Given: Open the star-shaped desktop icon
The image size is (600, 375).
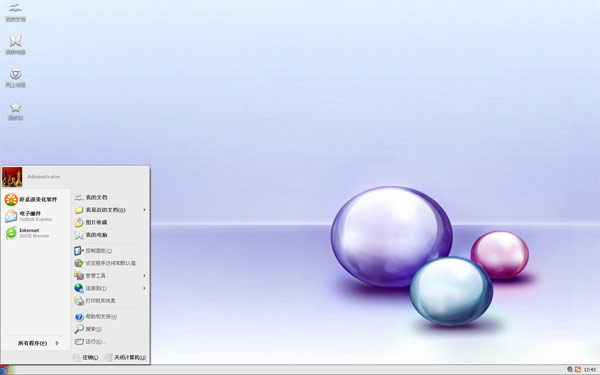Looking at the screenshot, I should [x=15, y=111].
